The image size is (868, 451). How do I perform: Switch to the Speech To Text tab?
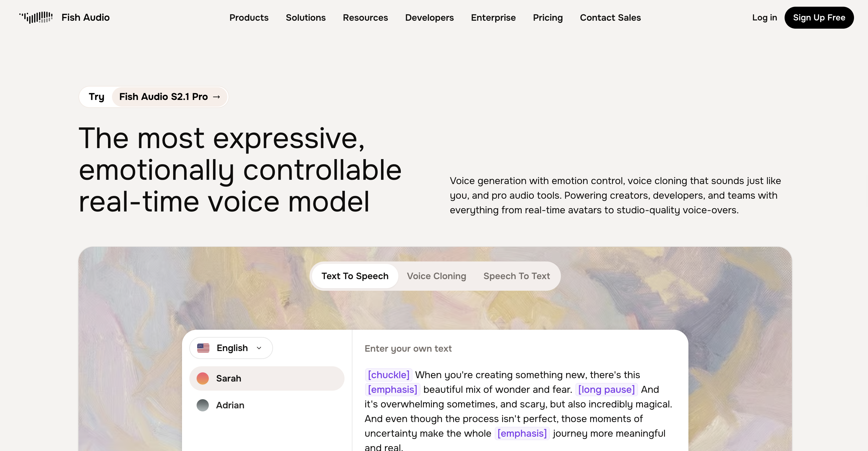516,276
